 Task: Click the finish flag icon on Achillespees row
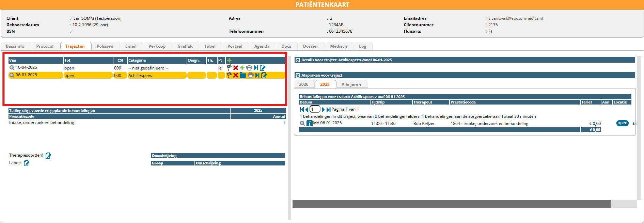click(x=229, y=75)
